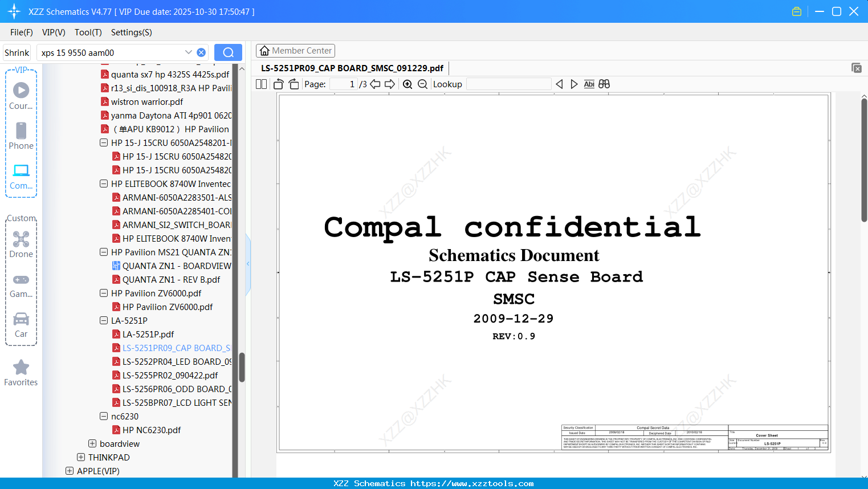Open the Settings(S) menu
868x489 pixels.
[x=132, y=32]
